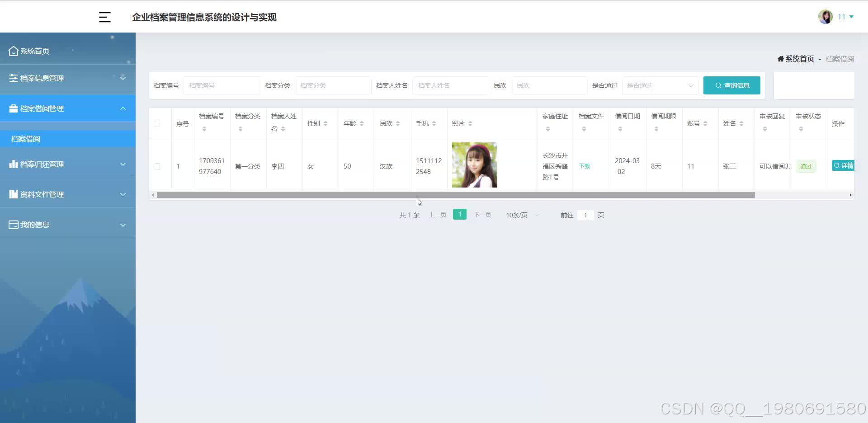Viewport: 868px width, 423px height.
Task: Toggle the hamburger sidebar menu icon
Action: point(105,17)
